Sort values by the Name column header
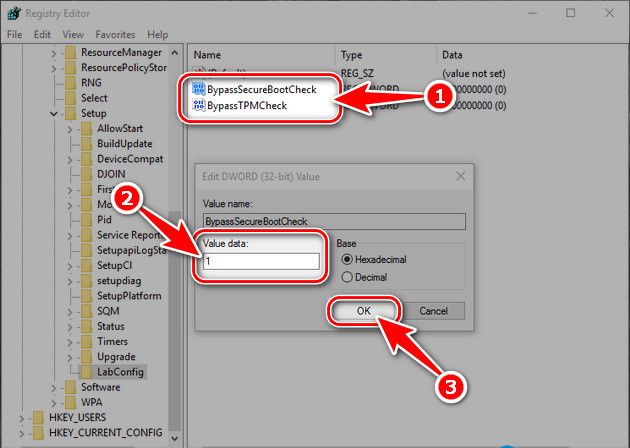The width and height of the screenshot is (630, 448). click(207, 55)
